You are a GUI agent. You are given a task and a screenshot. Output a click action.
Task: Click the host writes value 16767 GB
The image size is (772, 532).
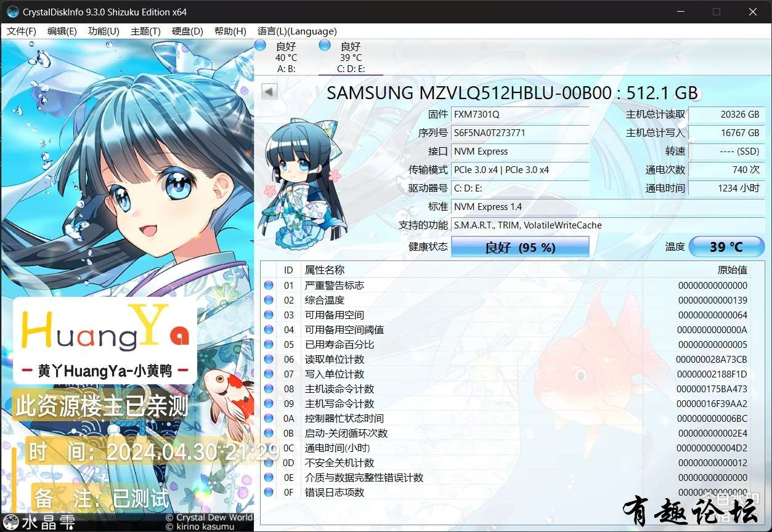pos(726,133)
